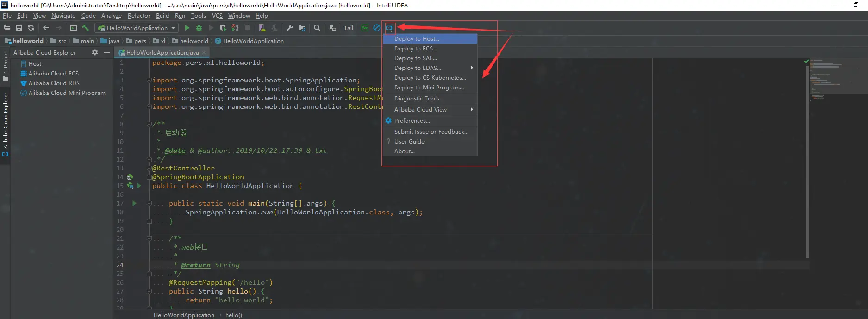Collapse the hello() method fold marker
The width and height of the screenshot is (868, 319).
click(149, 291)
